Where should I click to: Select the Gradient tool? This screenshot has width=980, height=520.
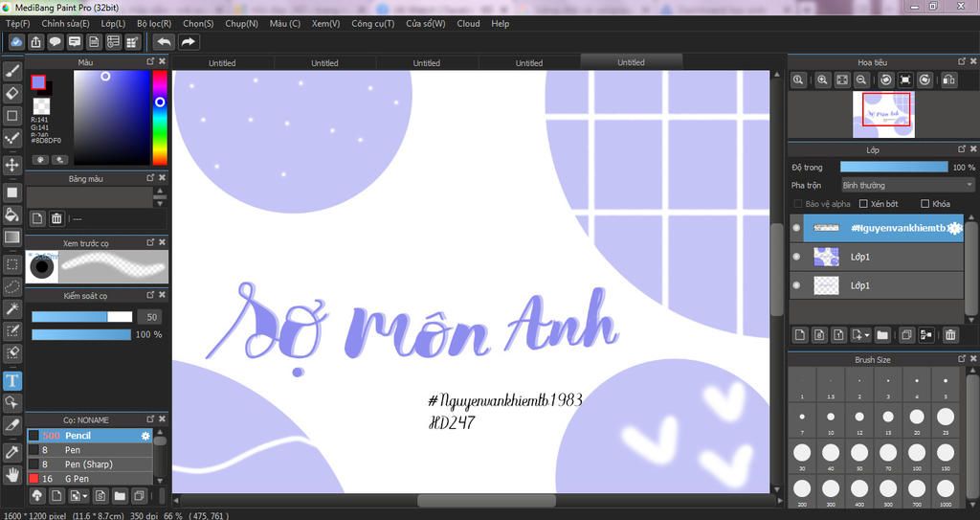click(11, 237)
